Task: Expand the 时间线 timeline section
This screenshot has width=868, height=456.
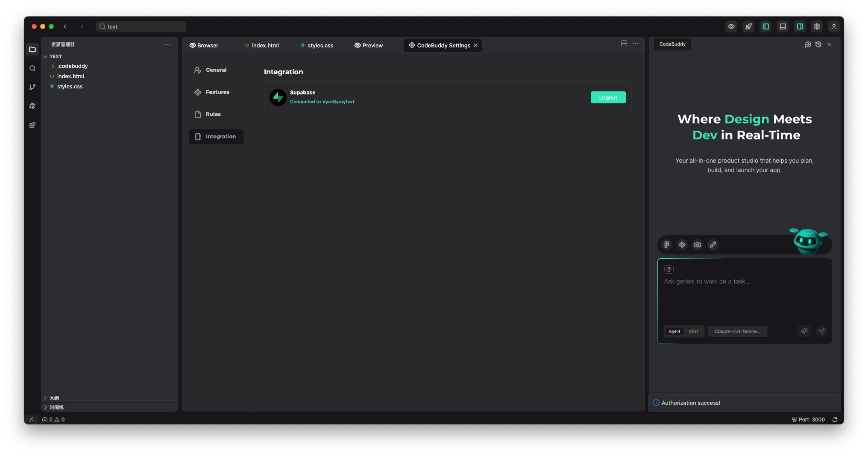Action: [109, 407]
